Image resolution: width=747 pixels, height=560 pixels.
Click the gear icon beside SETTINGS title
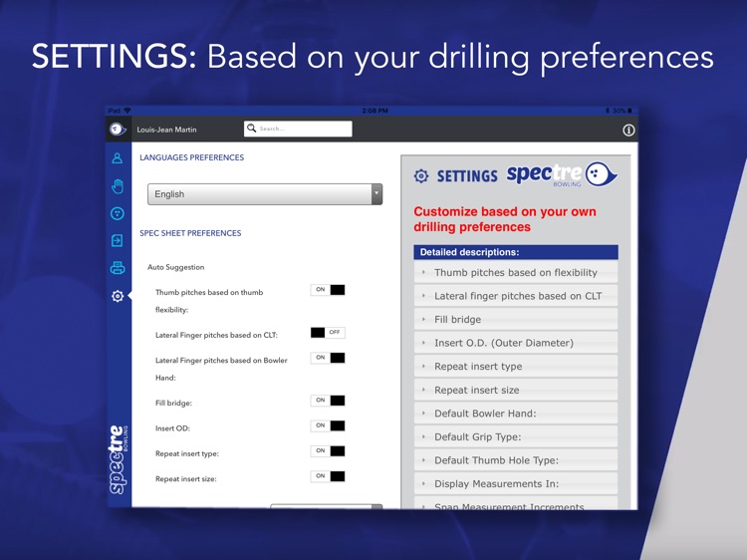[x=421, y=175]
